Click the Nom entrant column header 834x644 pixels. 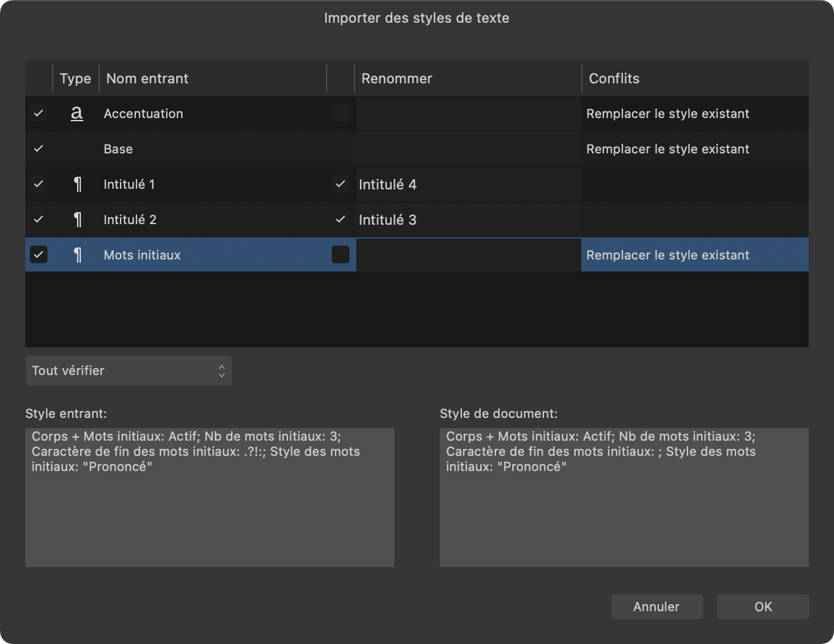(x=147, y=78)
